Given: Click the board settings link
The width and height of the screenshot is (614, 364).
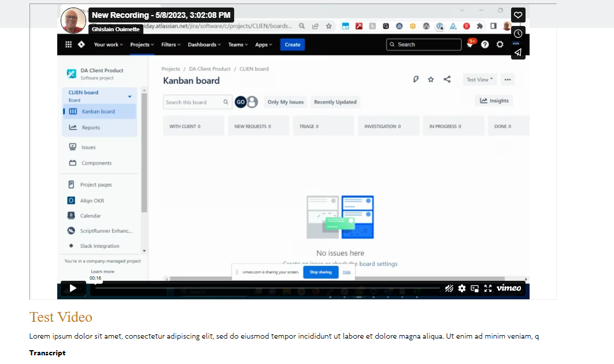Looking at the screenshot, I should pos(378,264).
